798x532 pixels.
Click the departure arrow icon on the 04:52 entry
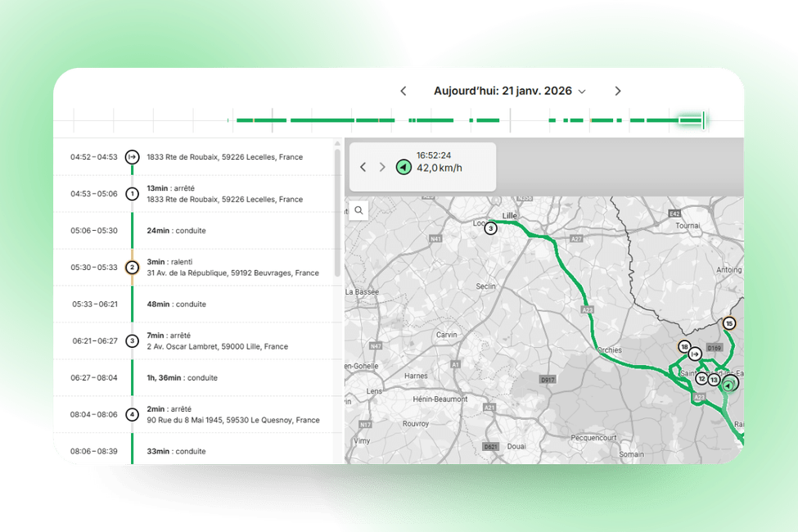(x=132, y=156)
